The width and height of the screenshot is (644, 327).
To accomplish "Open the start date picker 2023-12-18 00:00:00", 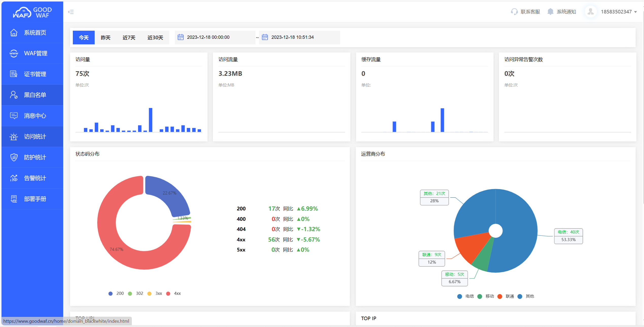I will coord(208,37).
